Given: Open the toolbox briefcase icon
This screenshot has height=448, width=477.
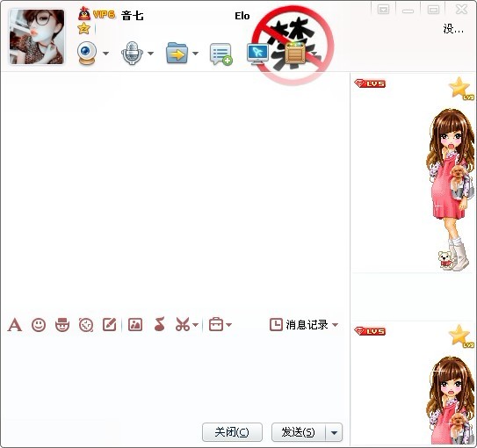Looking at the screenshot, I should (x=216, y=324).
